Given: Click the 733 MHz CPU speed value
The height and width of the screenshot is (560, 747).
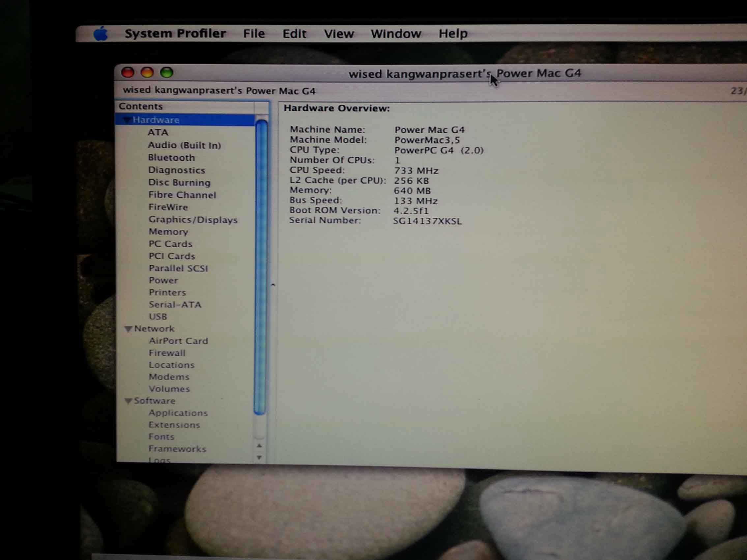Looking at the screenshot, I should point(416,171).
